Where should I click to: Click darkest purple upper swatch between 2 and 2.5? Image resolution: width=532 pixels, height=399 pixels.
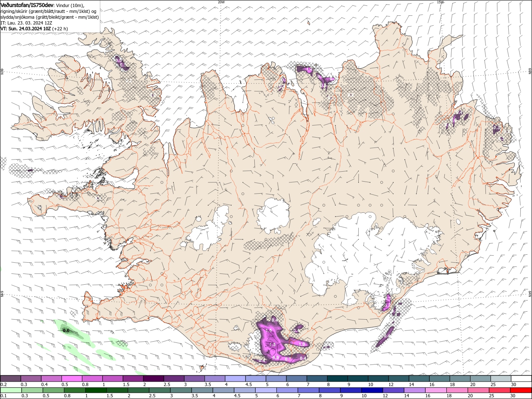click(153, 379)
